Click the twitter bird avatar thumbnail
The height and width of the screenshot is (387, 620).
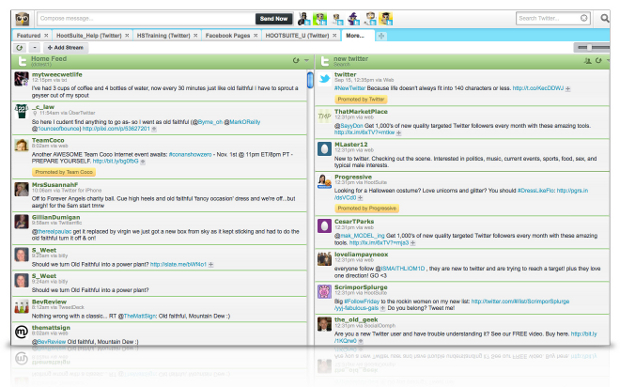click(x=325, y=79)
